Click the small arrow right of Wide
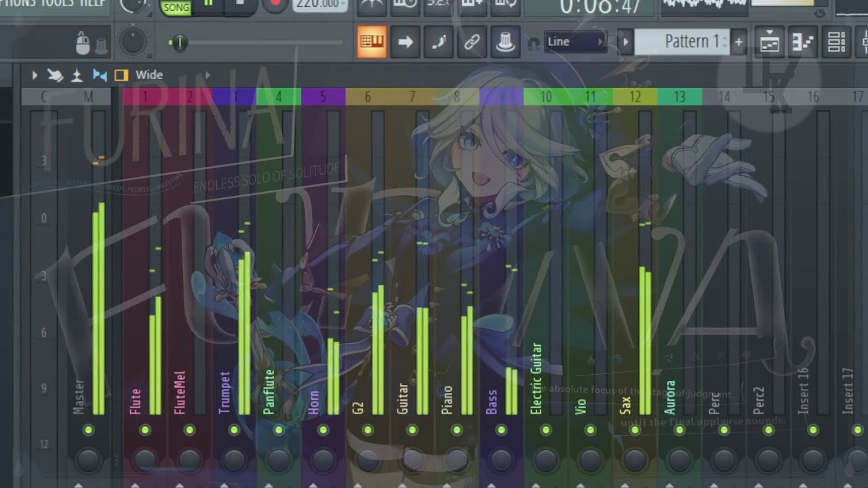The image size is (868, 488). point(208,75)
